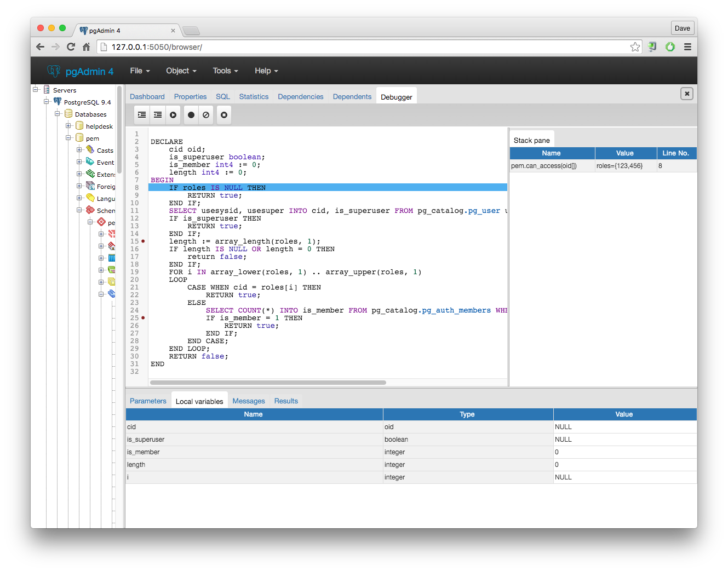Click the bookmark star in the address bar
Viewport: 728px width, 572px height.
[x=635, y=47]
